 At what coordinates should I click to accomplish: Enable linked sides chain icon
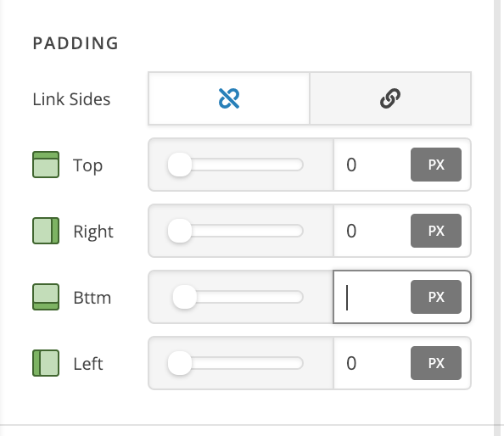coord(390,98)
